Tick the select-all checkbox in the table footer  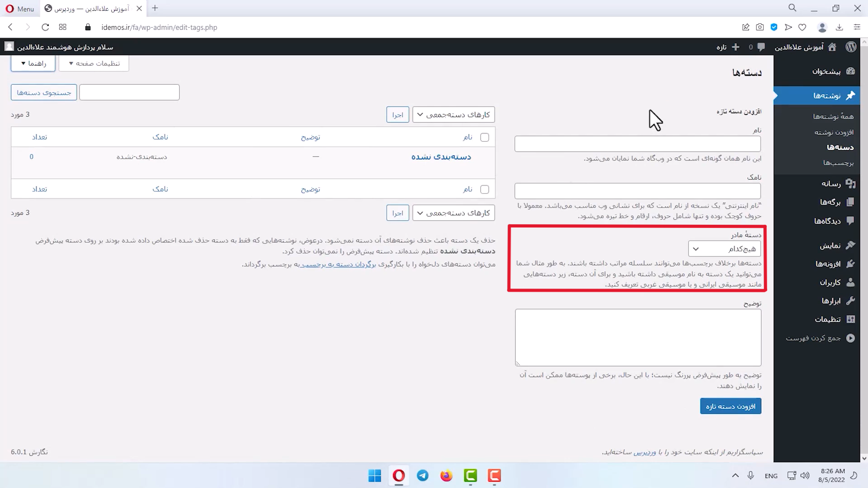pos(484,189)
